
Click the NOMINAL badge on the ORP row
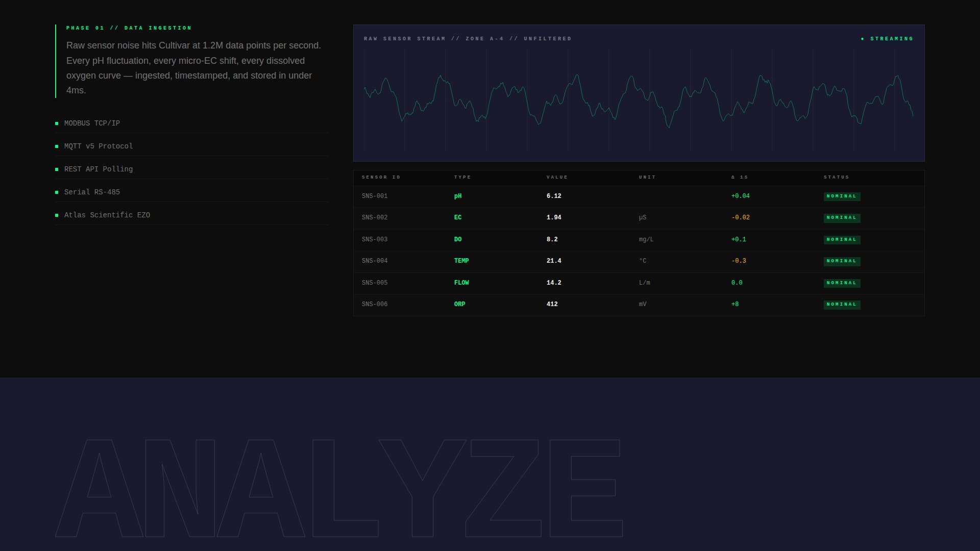[x=842, y=304]
